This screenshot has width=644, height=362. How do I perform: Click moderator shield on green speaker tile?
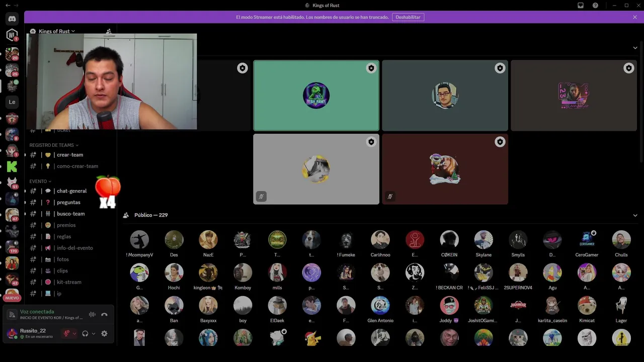371,68
